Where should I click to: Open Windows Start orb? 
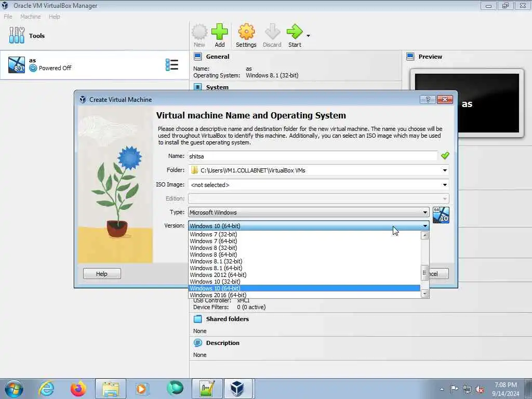[x=14, y=389]
